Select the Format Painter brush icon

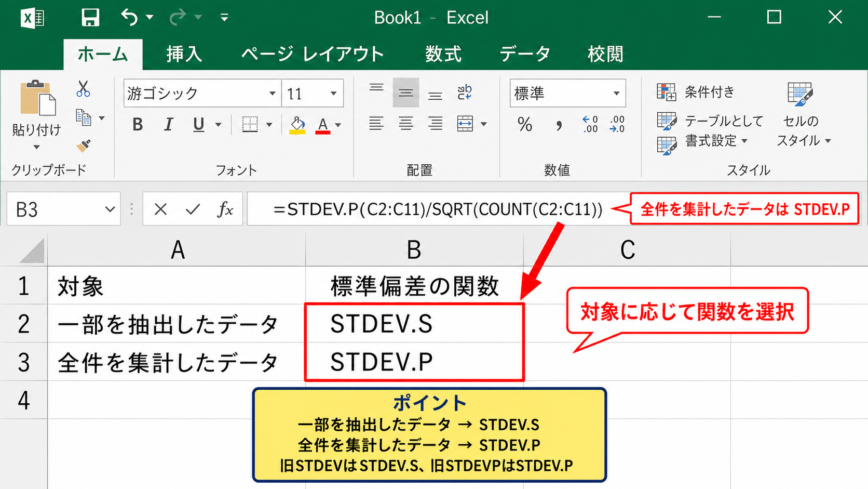pyautogui.click(x=83, y=146)
